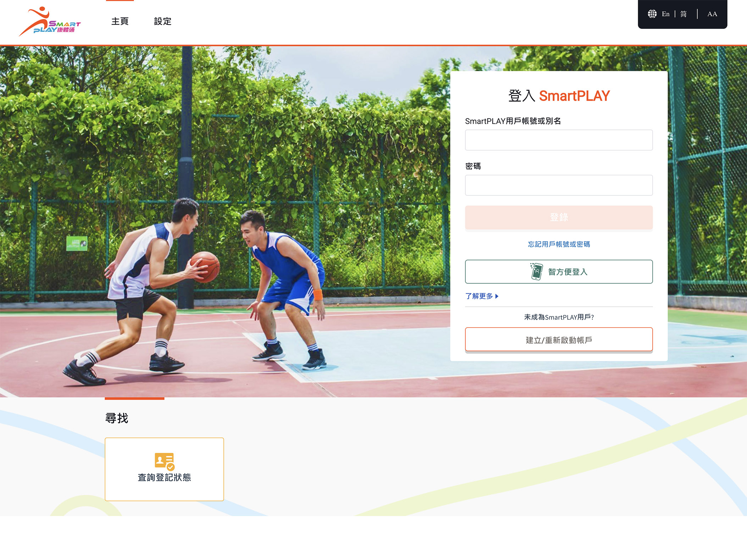
Task: Focus the SmartPLAY用戶帳號或別名 input field
Action: 559,140
